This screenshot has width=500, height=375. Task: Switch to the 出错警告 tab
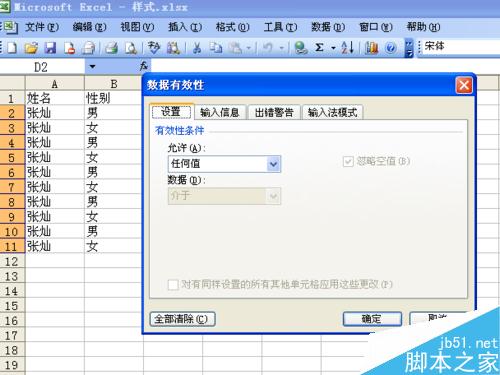274,113
